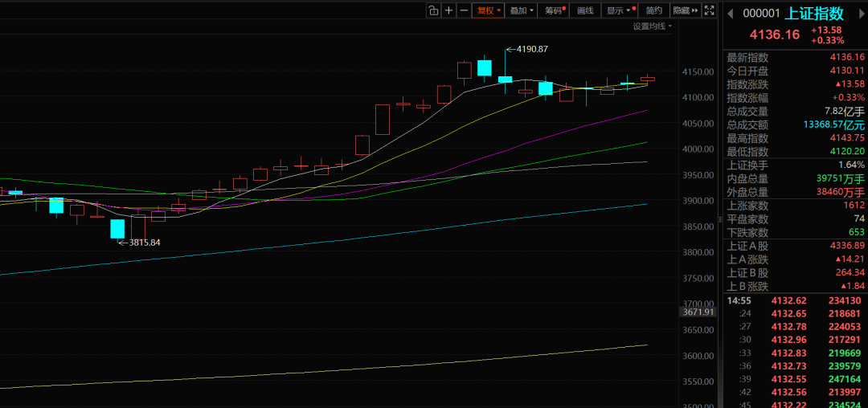The width and height of the screenshot is (868, 408).
Task: Open the 复权 dropdown
Action: point(488,10)
